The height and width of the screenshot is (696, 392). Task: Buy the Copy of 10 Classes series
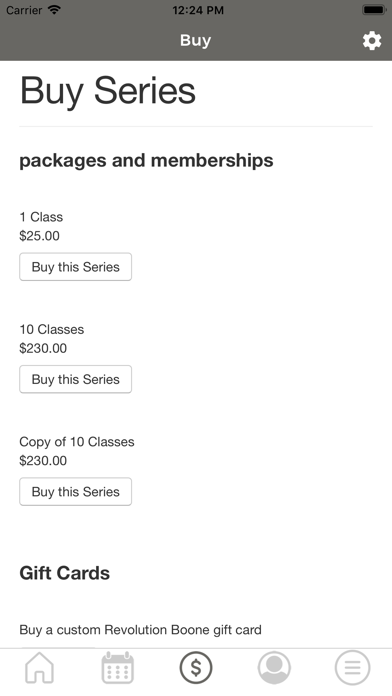click(75, 491)
